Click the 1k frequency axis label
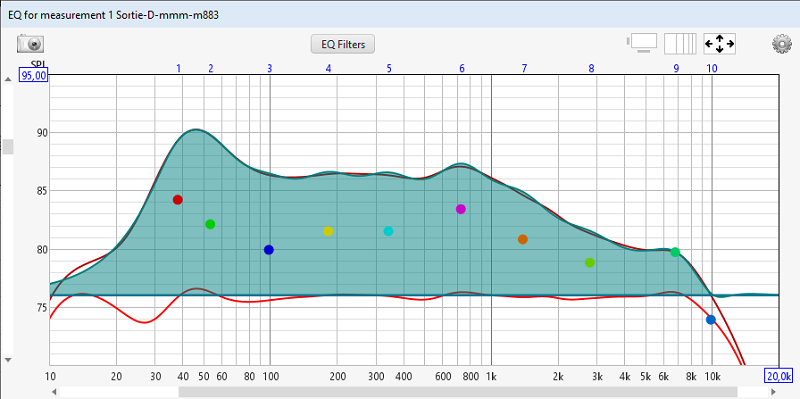The image size is (800, 399). 491,377
